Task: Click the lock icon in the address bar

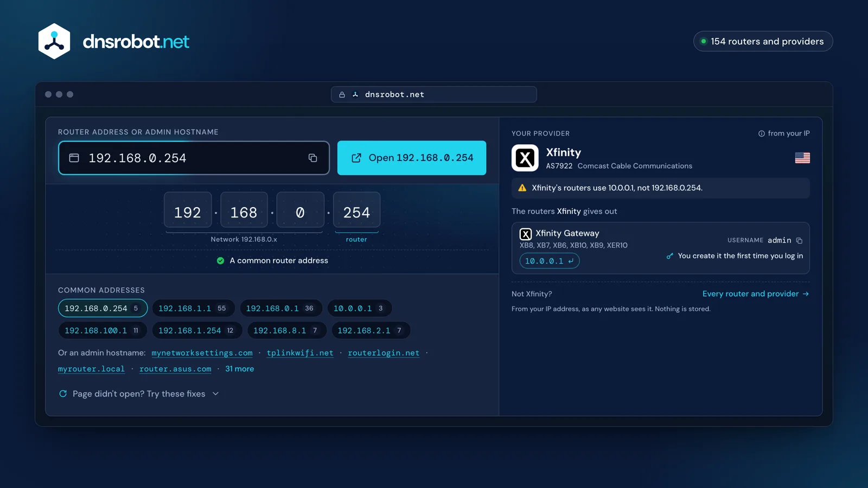Action: [x=342, y=94]
